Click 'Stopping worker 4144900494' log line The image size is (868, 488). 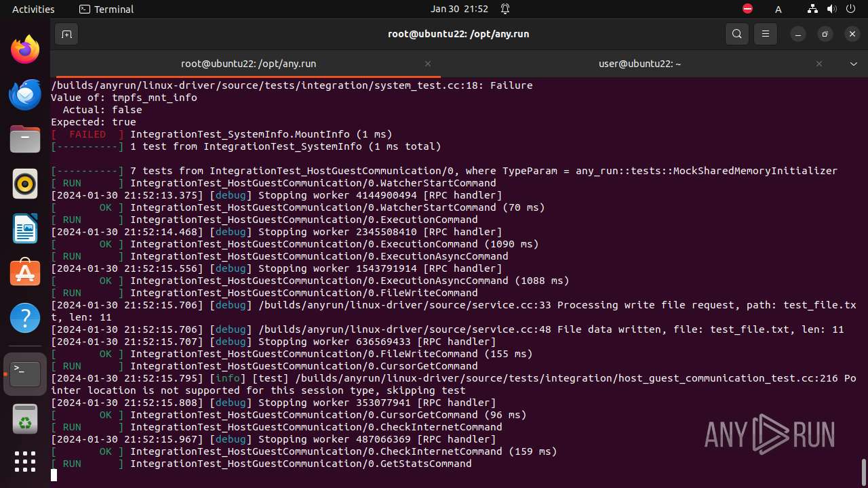tap(277, 195)
